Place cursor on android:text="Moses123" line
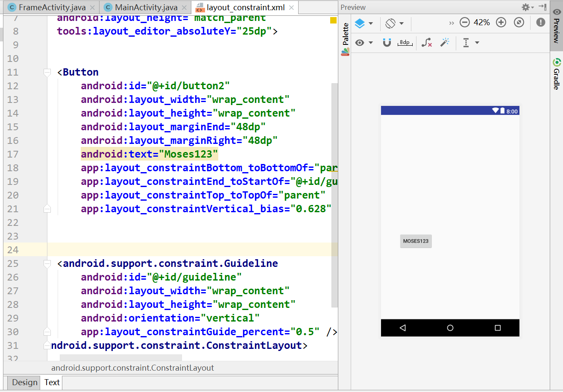 click(x=150, y=154)
